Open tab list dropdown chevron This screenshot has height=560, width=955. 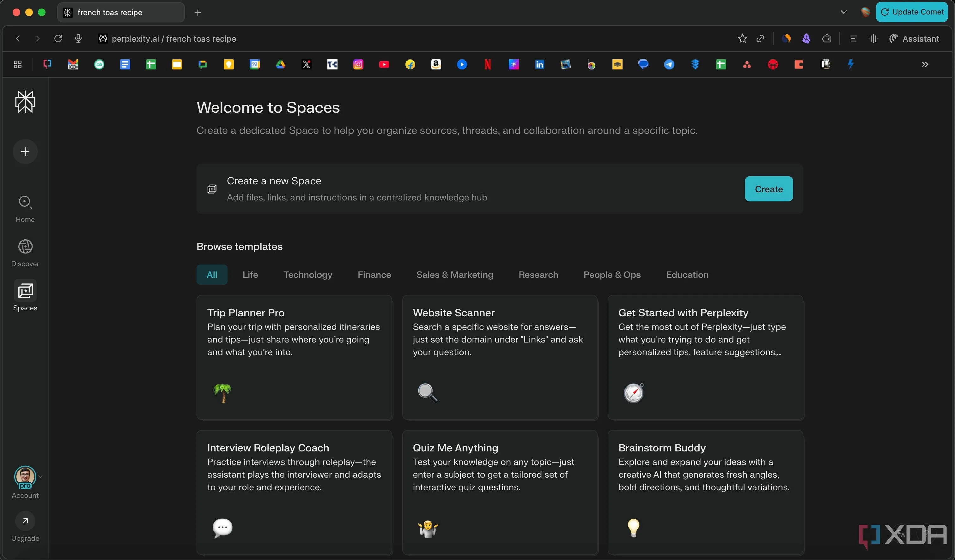click(843, 12)
